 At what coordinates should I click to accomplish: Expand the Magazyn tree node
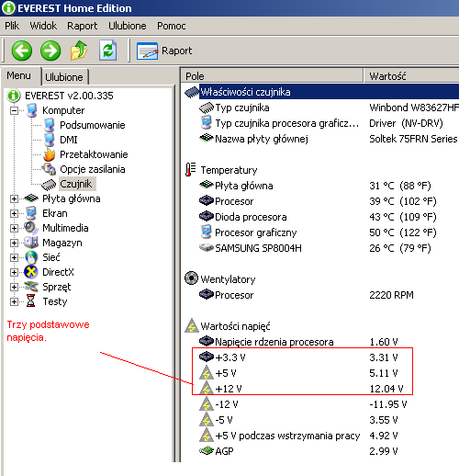point(14,243)
